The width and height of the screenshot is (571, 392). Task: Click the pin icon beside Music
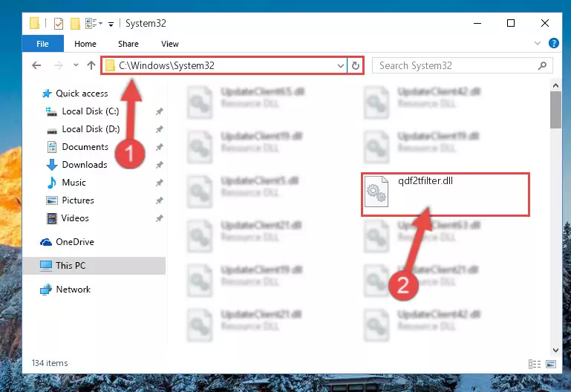point(159,183)
